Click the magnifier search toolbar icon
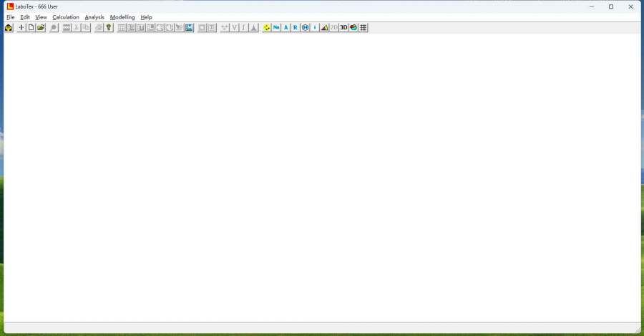Screen dimensions: 644x336 [x=54, y=27]
